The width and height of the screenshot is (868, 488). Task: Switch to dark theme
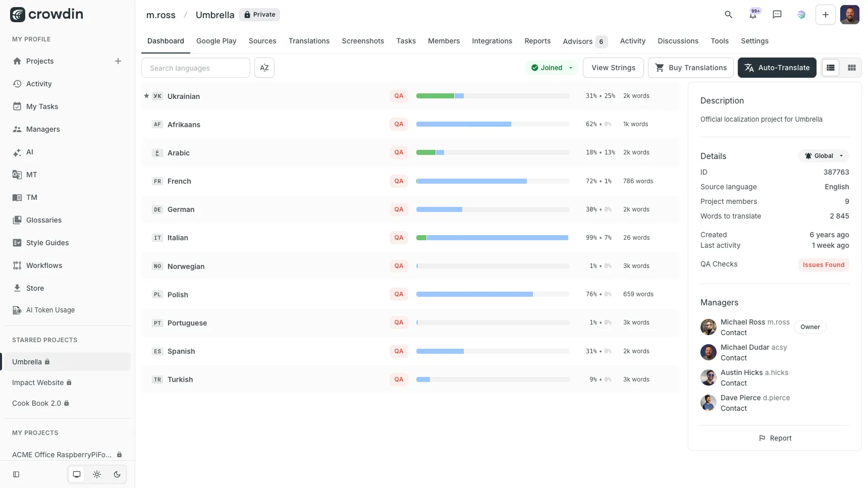117,474
